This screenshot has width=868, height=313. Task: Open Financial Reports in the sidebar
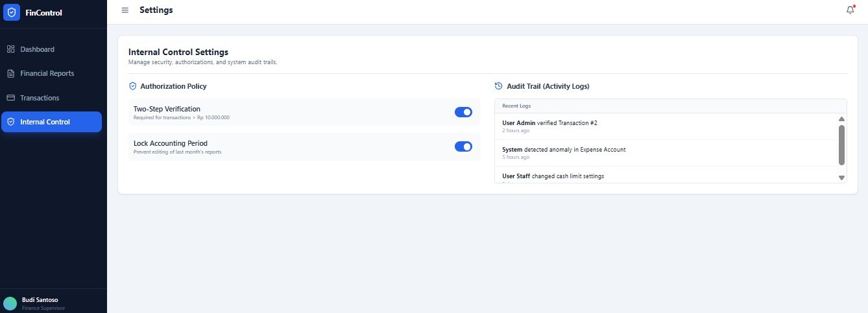pyautogui.click(x=51, y=73)
